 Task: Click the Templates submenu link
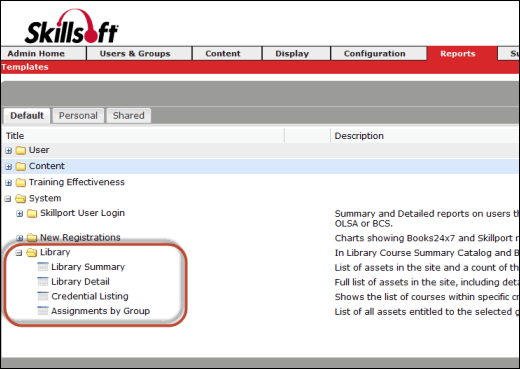point(25,67)
